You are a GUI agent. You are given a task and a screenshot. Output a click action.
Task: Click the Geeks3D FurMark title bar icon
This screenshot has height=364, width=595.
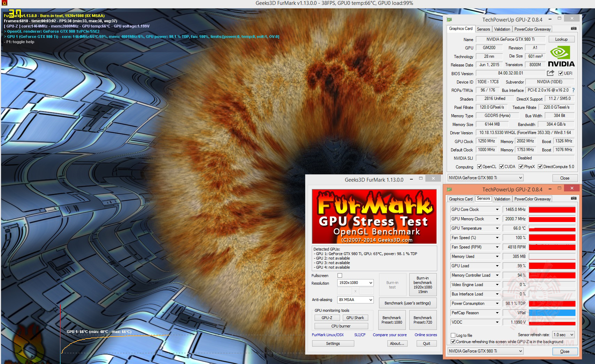click(5, 3)
